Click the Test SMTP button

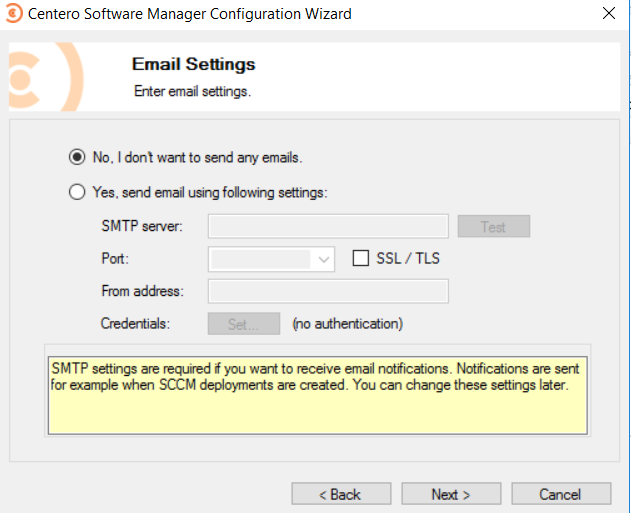tap(494, 226)
